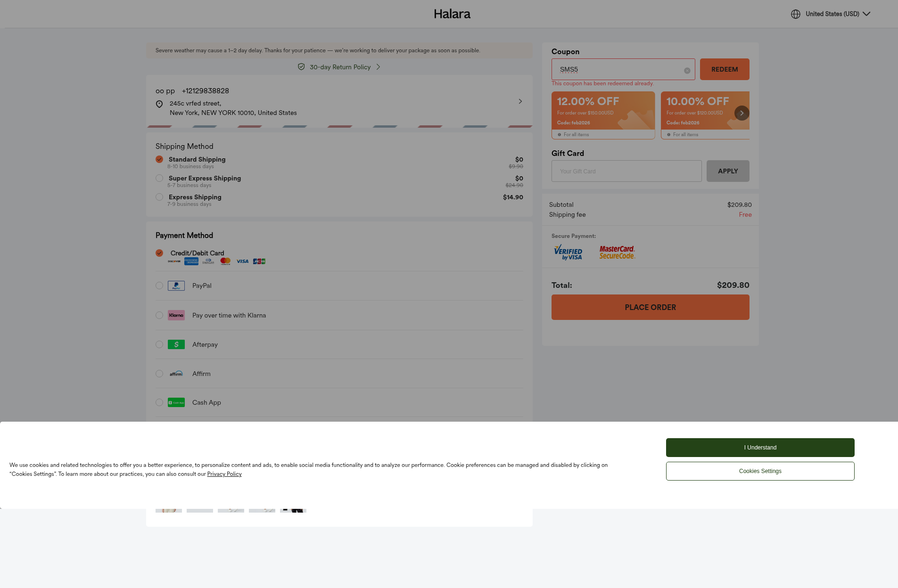Click the address location pin icon

coord(159,104)
